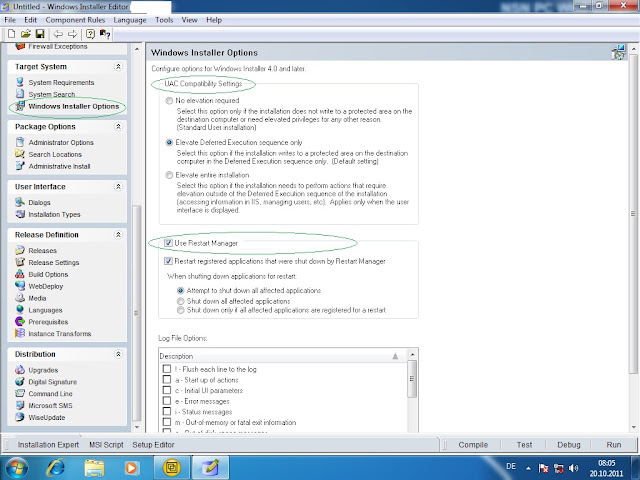Viewport: 640px width, 480px height.
Task: Click the Instance Transforms icon
Action: pyautogui.click(x=20, y=333)
